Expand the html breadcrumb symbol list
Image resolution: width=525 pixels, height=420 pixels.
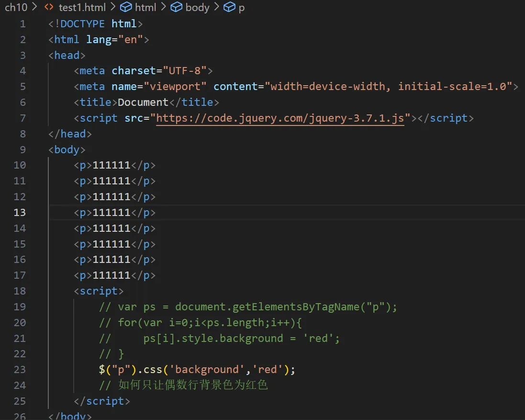[145, 7]
